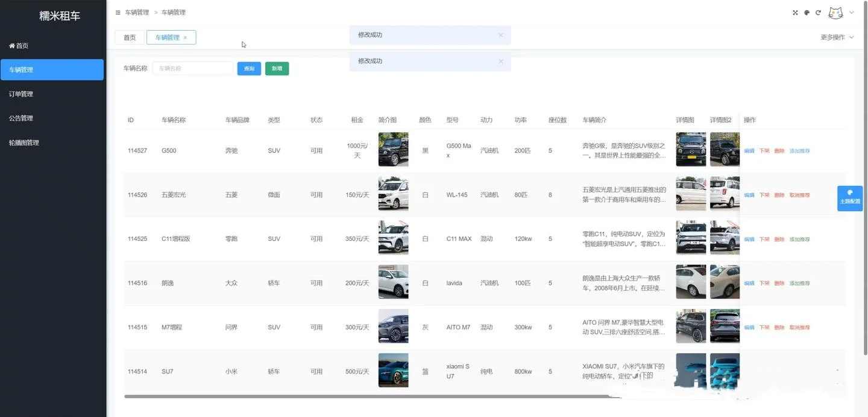
Task: Open the theme palette icon in header
Action: pos(807,13)
